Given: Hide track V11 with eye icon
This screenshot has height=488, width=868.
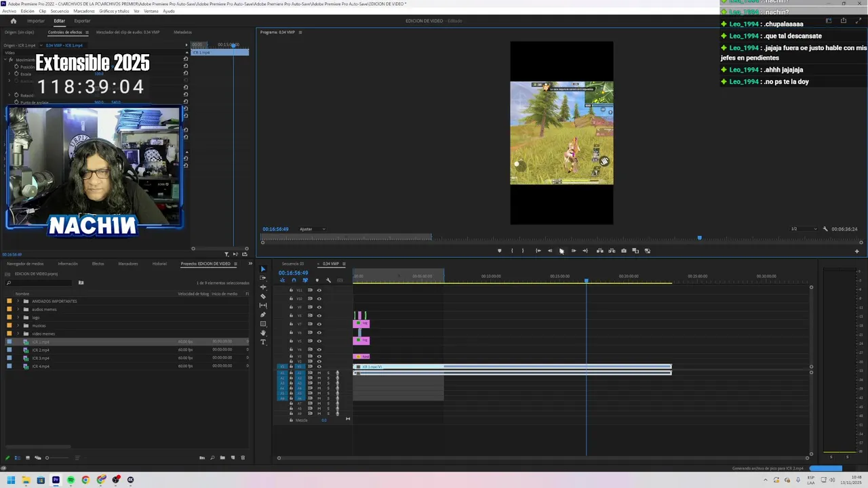Looking at the screenshot, I should (x=319, y=290).
